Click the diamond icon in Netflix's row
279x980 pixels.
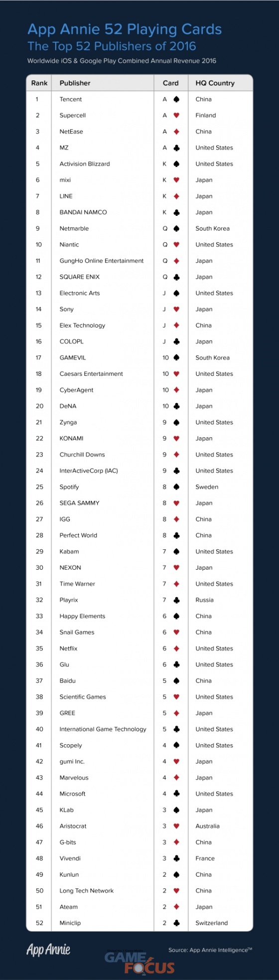pos(176,649)
